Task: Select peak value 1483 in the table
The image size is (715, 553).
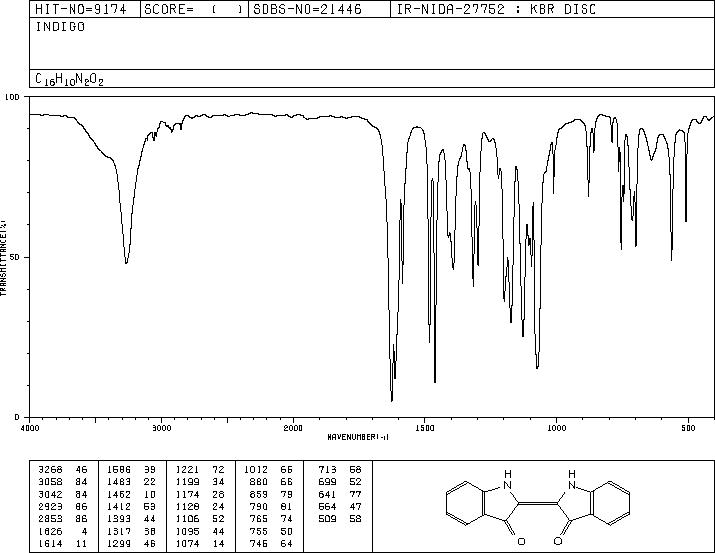Action: [119, 482]
